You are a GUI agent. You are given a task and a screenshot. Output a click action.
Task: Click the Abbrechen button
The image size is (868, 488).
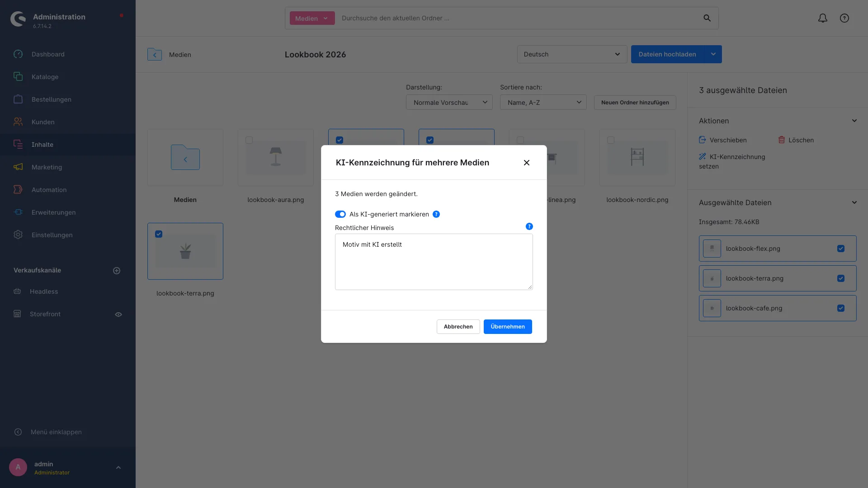pyautogui.click(x=458, y=327)
